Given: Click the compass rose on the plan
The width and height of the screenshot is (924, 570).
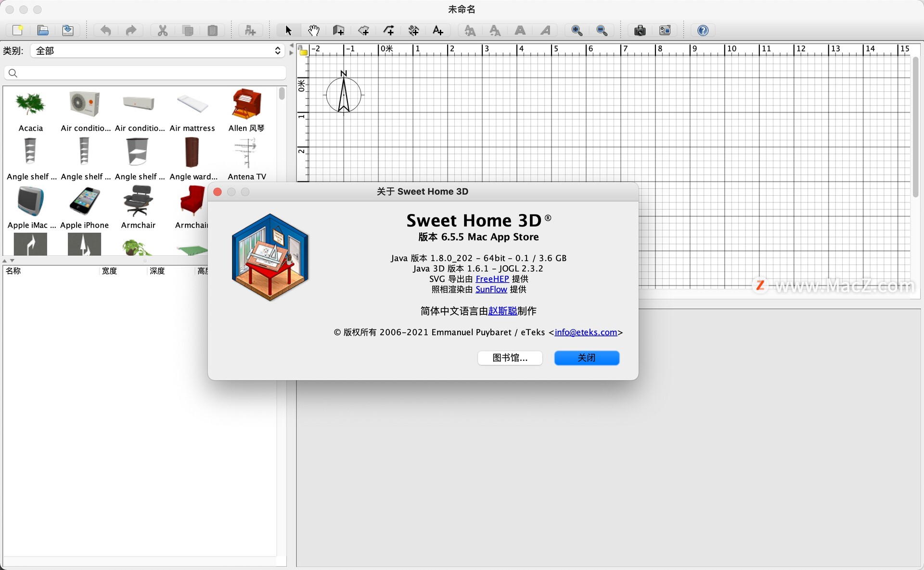Looking at the screenshot, I should click(344, 94).
